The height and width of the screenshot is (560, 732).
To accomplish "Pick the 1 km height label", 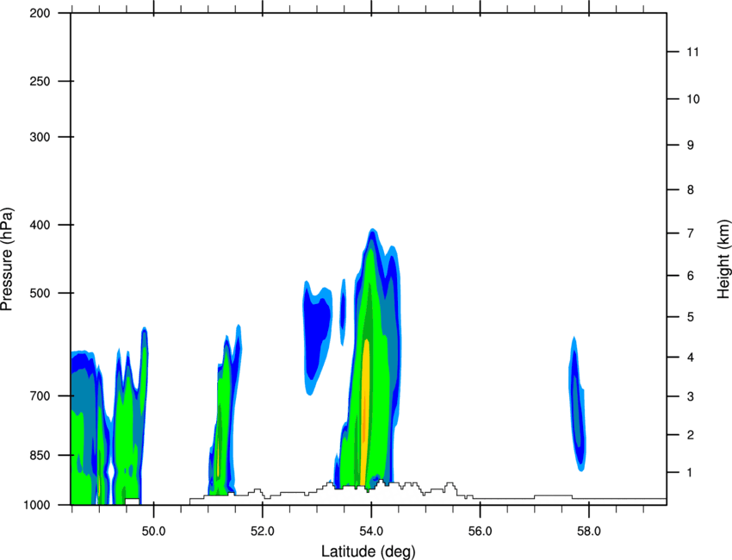I will tap(691, 473).
